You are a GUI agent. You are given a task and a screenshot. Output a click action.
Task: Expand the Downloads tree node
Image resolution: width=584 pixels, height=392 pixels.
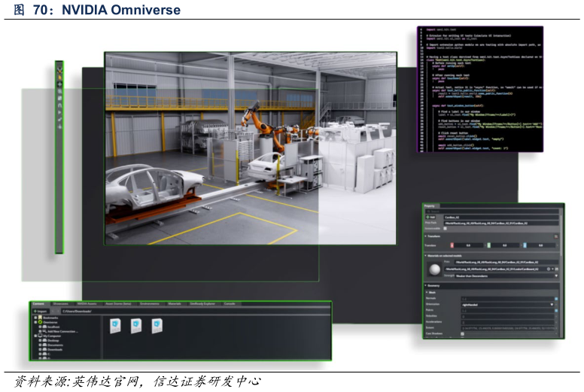point(40,350)
